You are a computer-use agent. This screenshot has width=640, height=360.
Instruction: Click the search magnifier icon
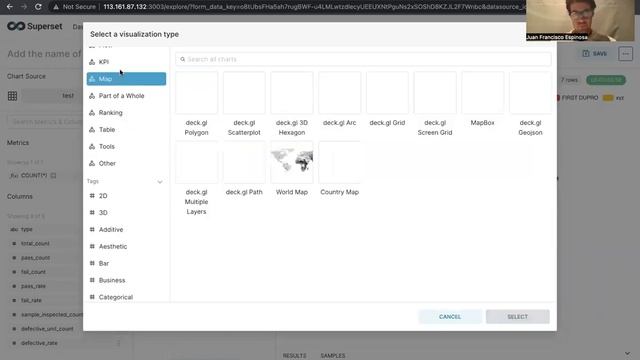point(182,59)
